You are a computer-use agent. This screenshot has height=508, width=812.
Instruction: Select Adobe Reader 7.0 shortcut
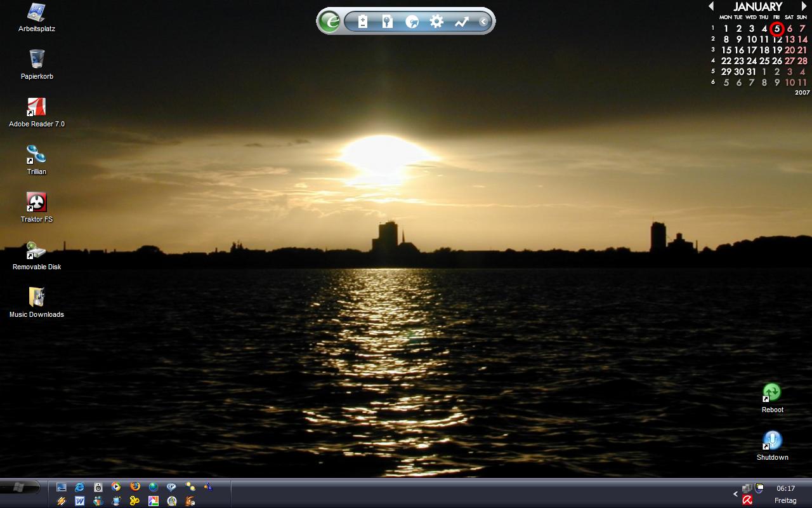[36, 107]
